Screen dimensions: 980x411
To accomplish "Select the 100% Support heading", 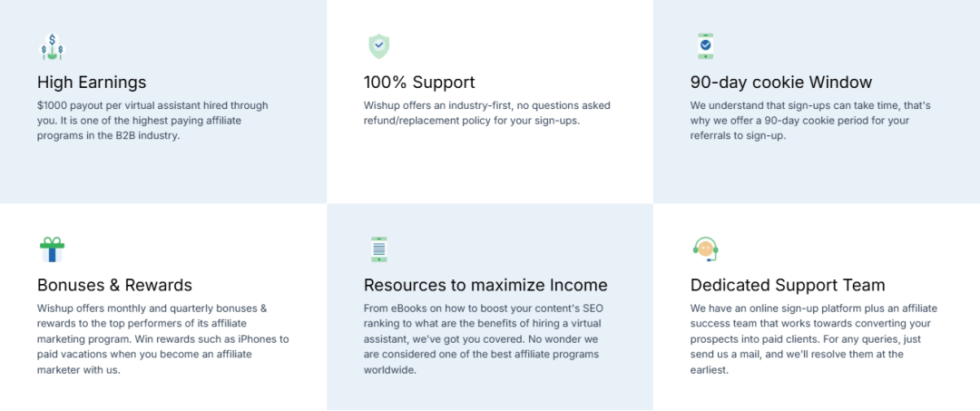I will [x=419, y=83].
